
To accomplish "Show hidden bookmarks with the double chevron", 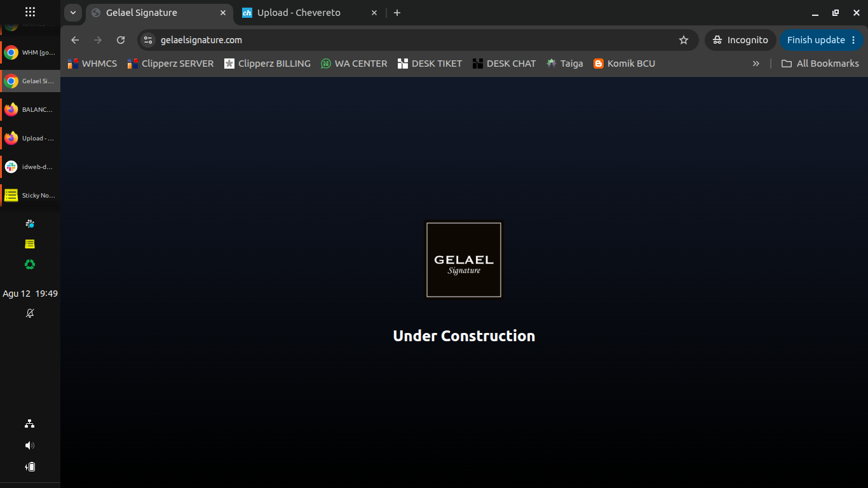I will [756, 64].
